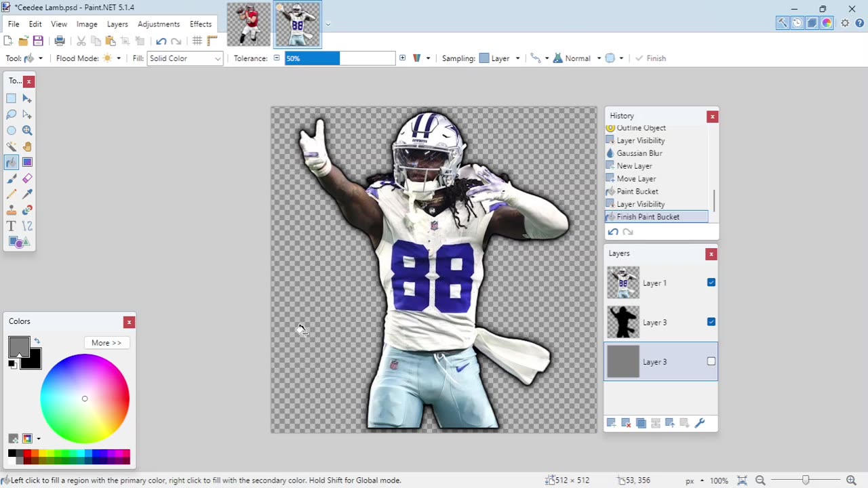Screen dimensions: 868x488
Task: Open the Sampling Layer dropdown
Action: pos(500,58)
